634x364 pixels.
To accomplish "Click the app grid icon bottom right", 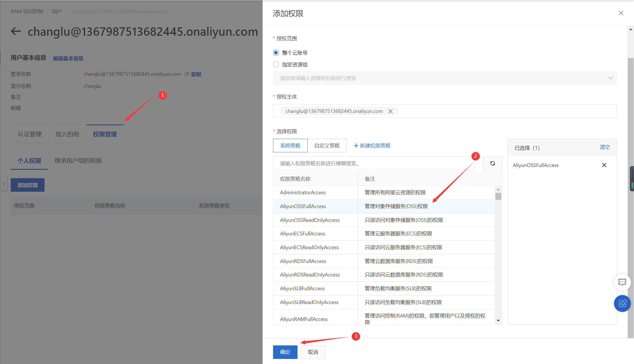I will point(622,303).
